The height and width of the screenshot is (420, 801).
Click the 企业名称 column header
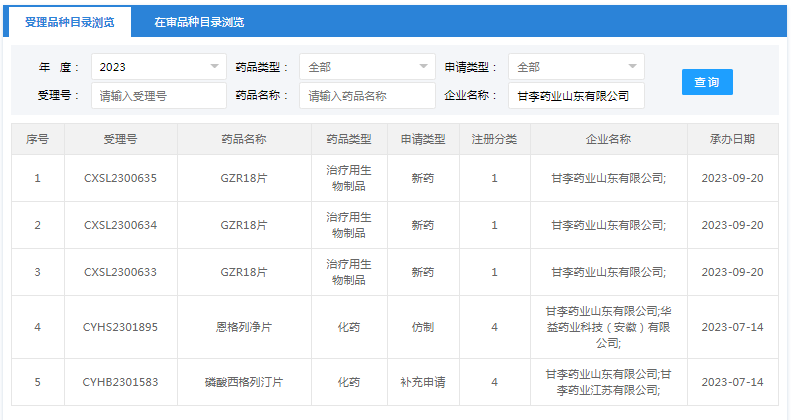[x=608, y=139]
